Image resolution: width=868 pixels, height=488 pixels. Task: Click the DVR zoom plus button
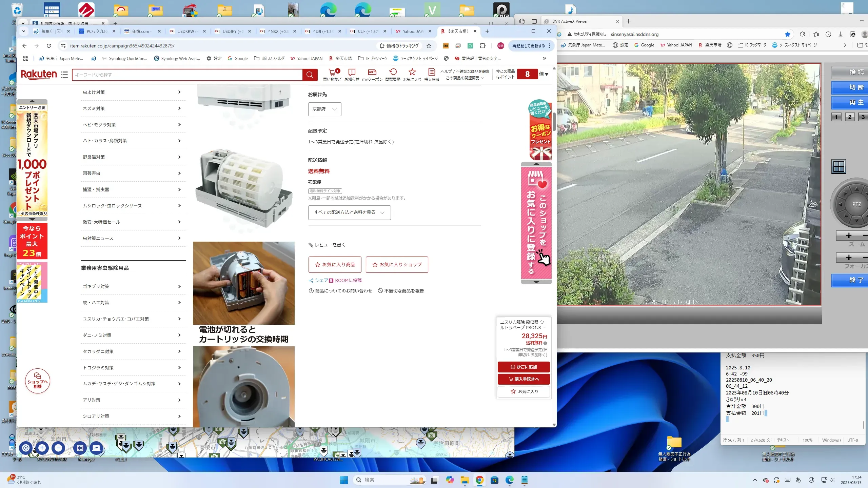tap(848, 236)
